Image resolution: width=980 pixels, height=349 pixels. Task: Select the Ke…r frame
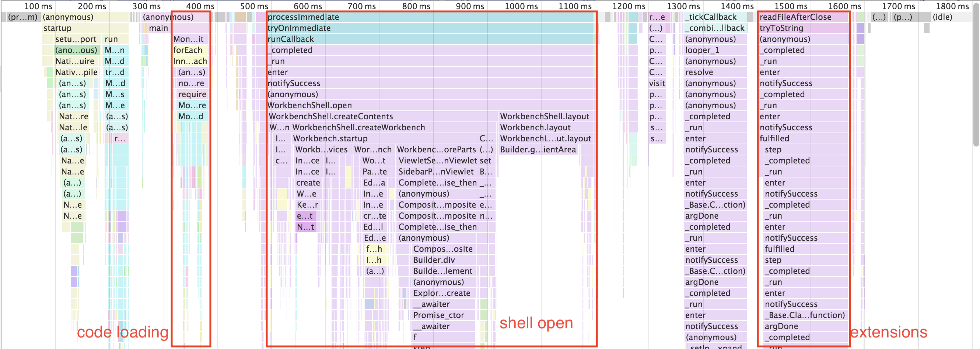point(307,205)
